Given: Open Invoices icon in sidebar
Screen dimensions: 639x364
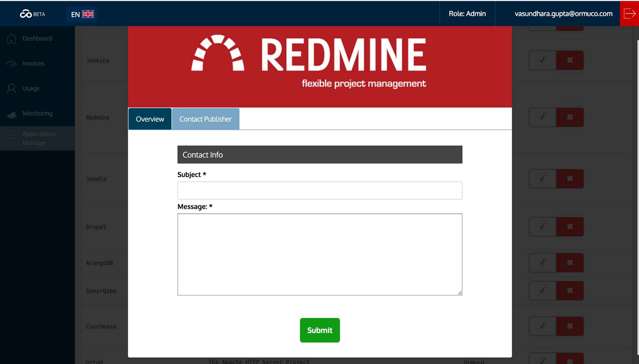Looking at the screenshot, I should [x=12, y=63].
